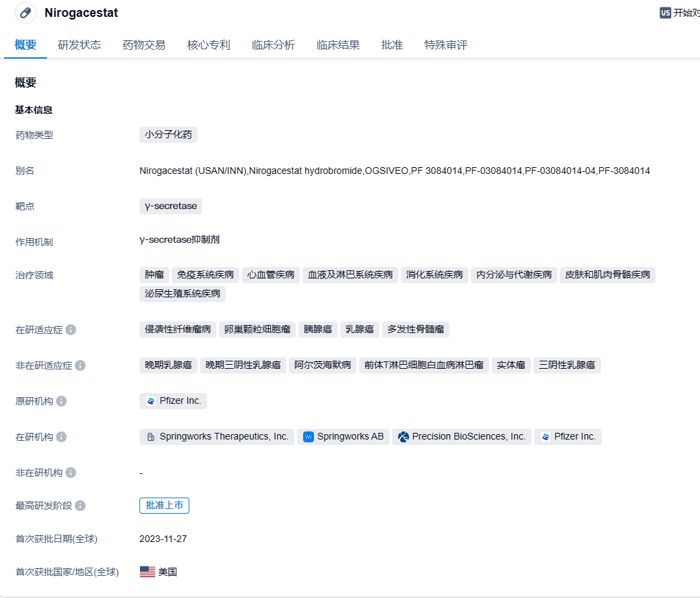Click info icon beside 在研机构
This screenshot has height=598, width=700.
(61, 437)
